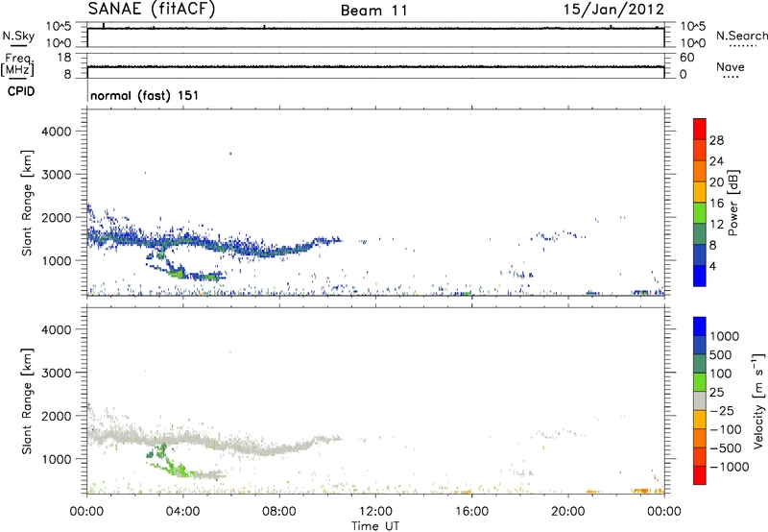This screenshot has width=768, height=532.
Task: Pick yellow Velocity segment between -25 and -100
Action: click(x=700, y=420)
